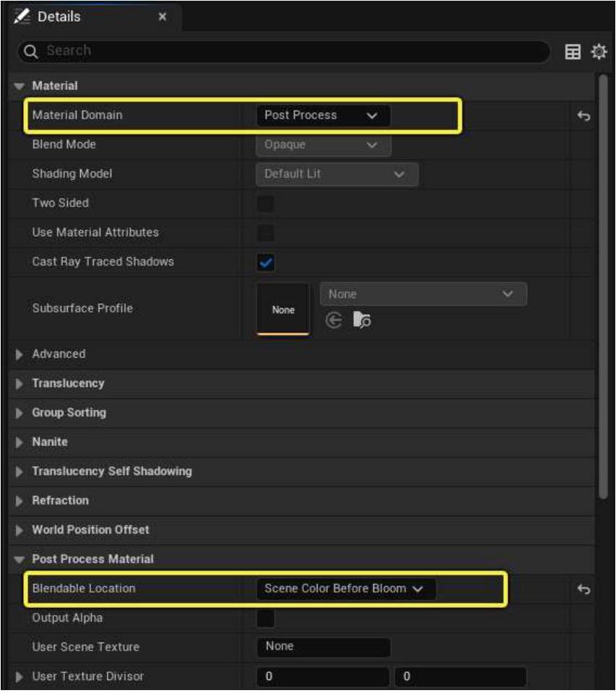The height and width of the screenshot is (693, 616).
Task: Open Subsurface Profile asset dropdown
Action: (422, 295)
